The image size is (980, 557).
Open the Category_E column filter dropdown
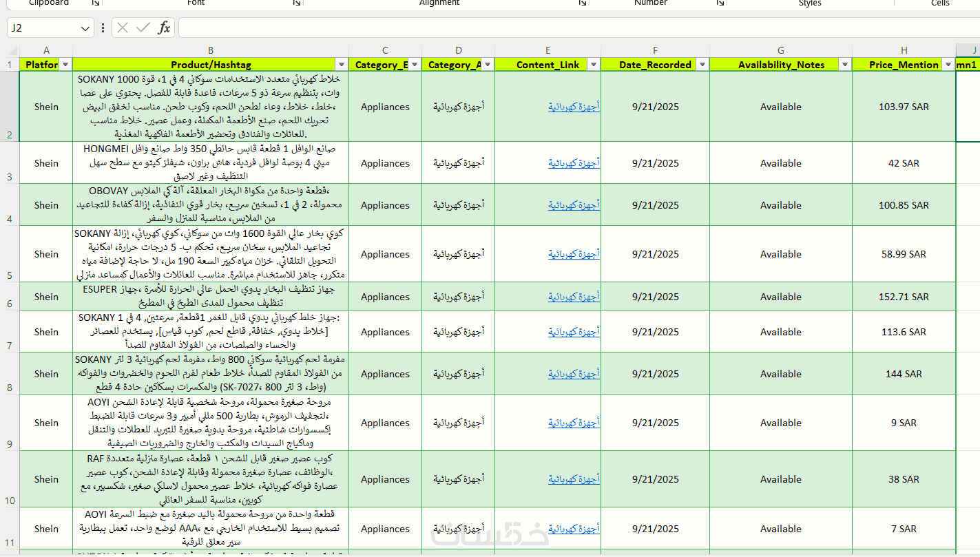[415, 65]
